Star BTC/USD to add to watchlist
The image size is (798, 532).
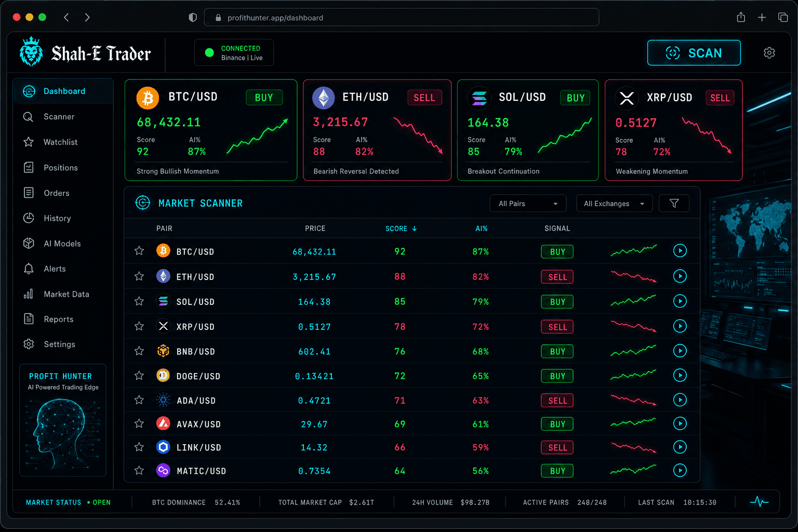tap(139, 251)
